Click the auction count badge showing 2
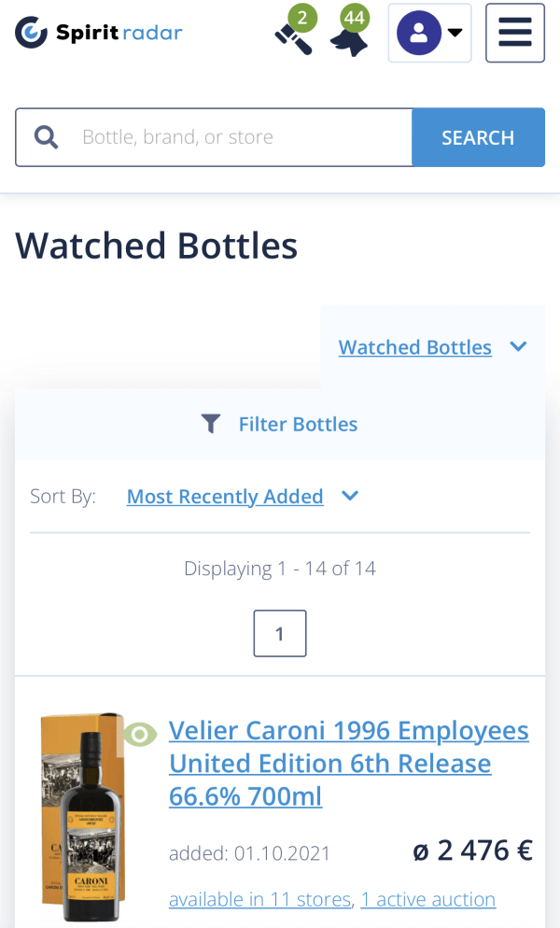560x928 pixels. 301,19
